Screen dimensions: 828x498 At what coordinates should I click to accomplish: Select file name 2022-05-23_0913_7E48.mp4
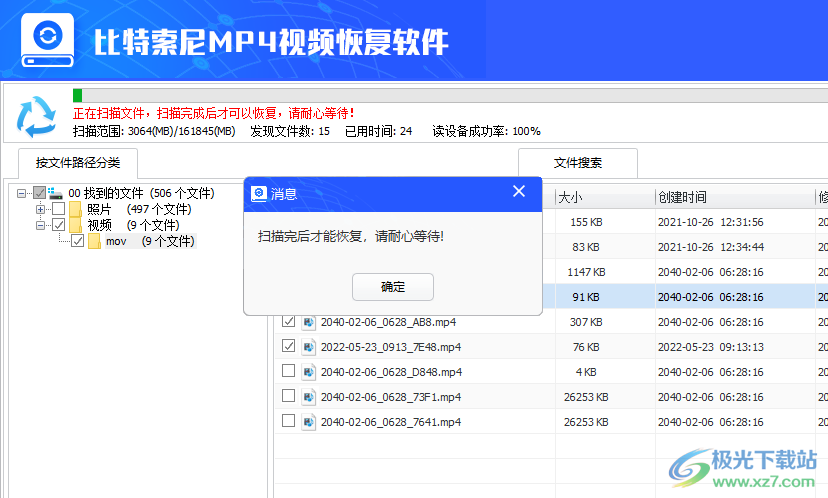pos(391,347)
